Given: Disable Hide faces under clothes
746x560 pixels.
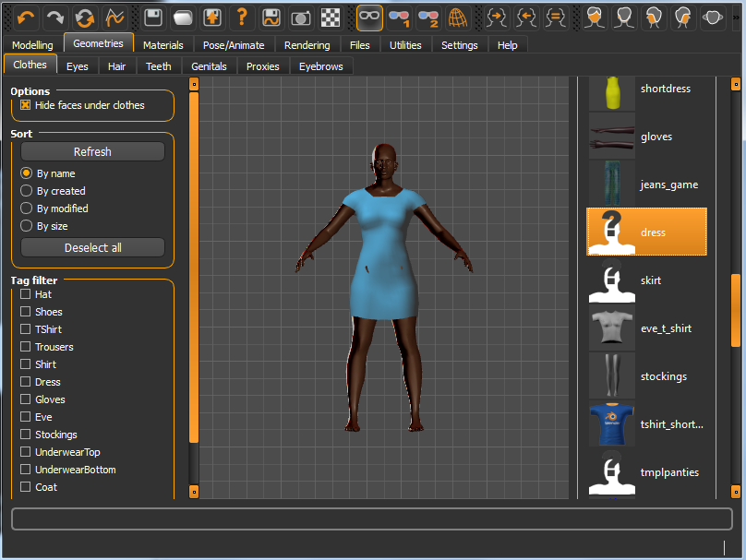Looking at the screenshot, I should click(x=26, y=105).
